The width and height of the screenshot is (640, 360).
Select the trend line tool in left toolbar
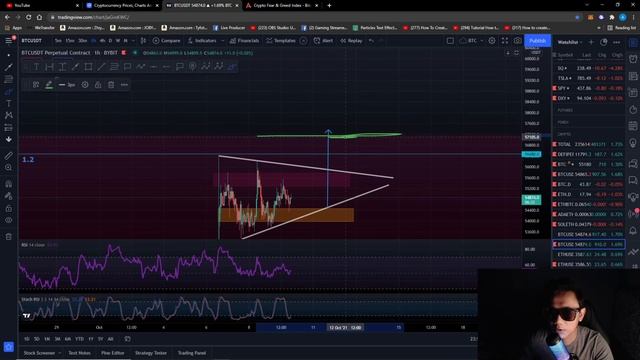coord(9,67)
